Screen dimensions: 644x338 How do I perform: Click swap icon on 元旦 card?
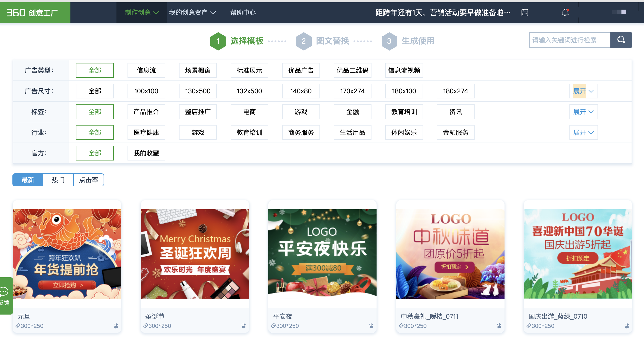click(116, 326)
